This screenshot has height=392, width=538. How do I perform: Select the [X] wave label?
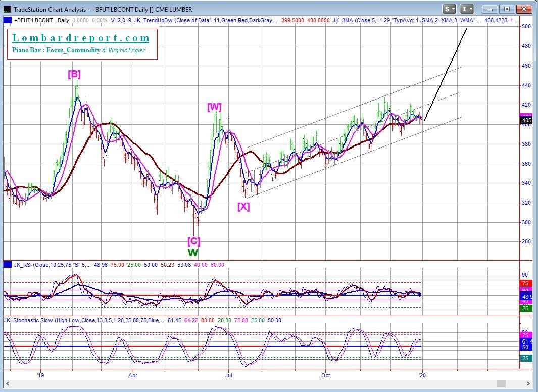point(243,207)
